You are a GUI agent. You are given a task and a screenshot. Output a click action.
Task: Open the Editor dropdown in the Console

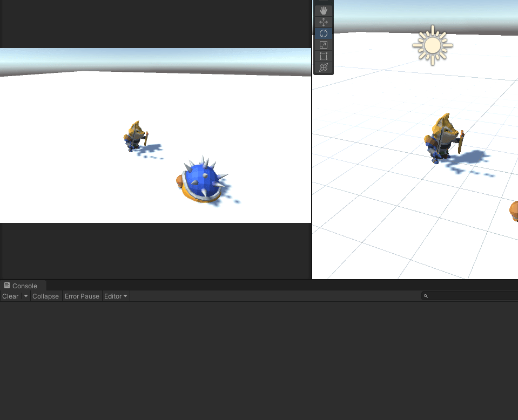click(x=116, y=296)
